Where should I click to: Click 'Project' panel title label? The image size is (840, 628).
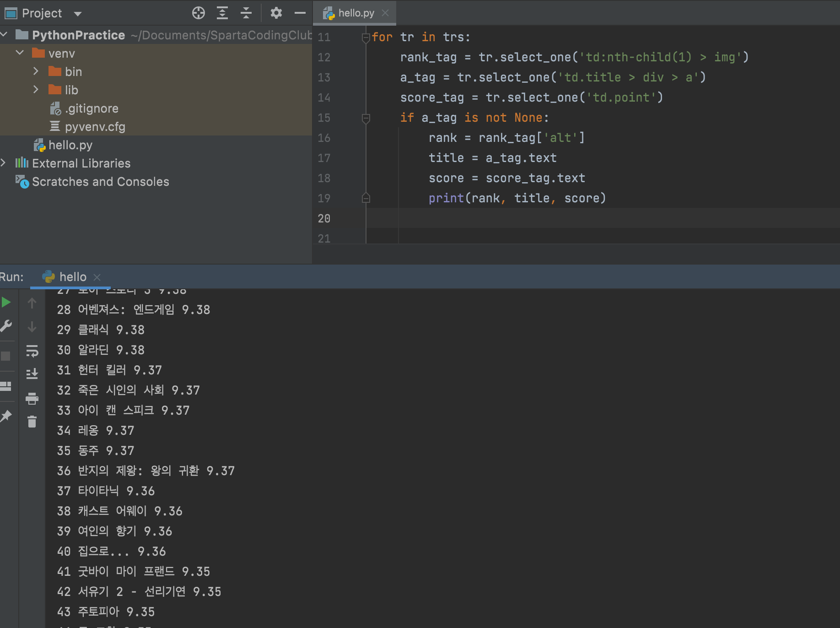point(42,13)
